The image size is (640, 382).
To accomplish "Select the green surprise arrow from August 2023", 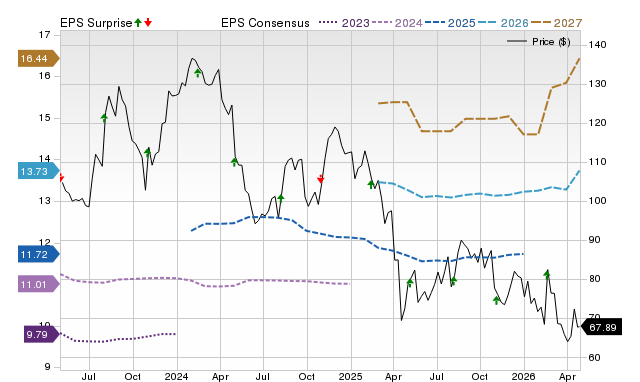I will tap(104, 118).
